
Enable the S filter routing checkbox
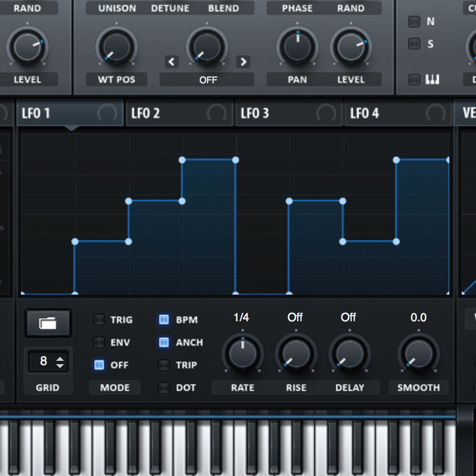[414, 44]
